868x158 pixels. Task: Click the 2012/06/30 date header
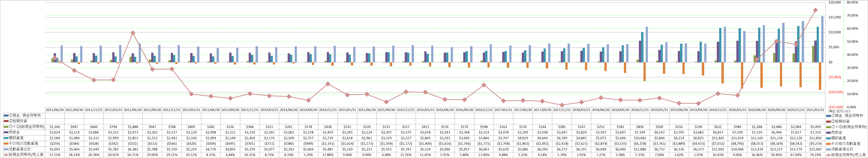[x=133, y=110]
